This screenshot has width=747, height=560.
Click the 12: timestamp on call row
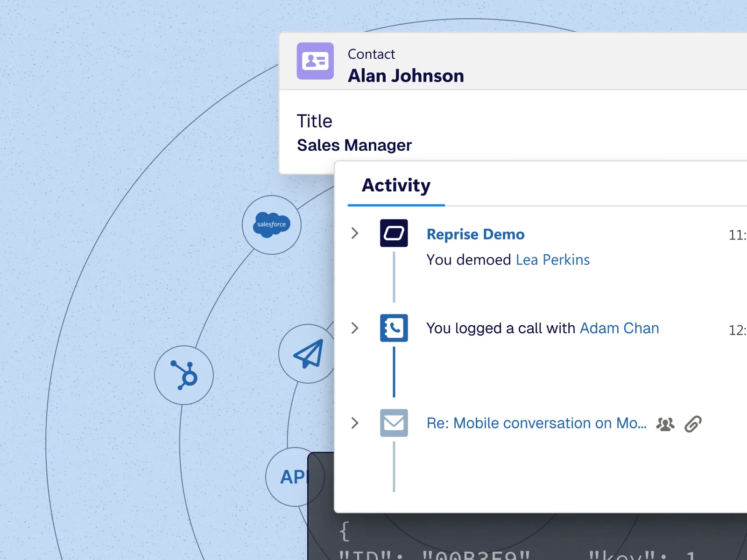[x=738, y=330]
